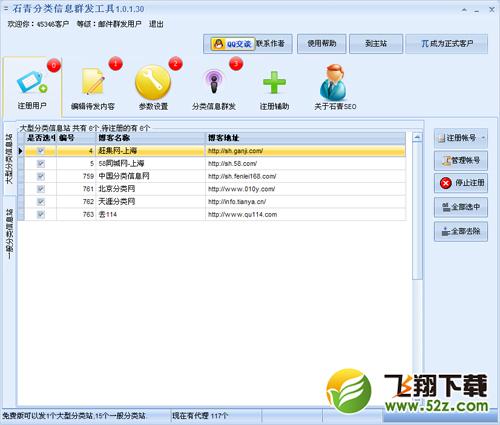Open 参数设置 wrench icon
Viewport: 500px width, 425px height.
pos(153,82)
